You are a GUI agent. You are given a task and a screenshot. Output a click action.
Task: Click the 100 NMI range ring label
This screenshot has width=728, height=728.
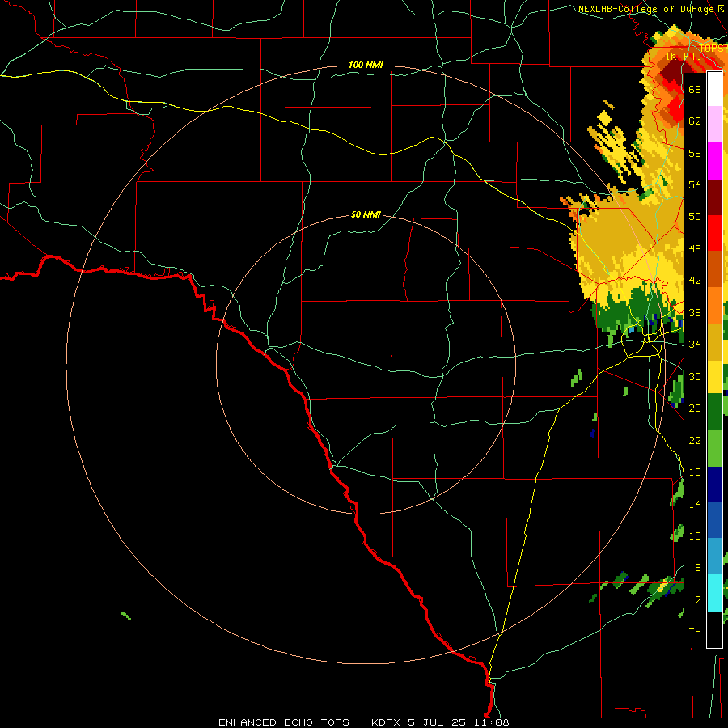coord(366,65)
